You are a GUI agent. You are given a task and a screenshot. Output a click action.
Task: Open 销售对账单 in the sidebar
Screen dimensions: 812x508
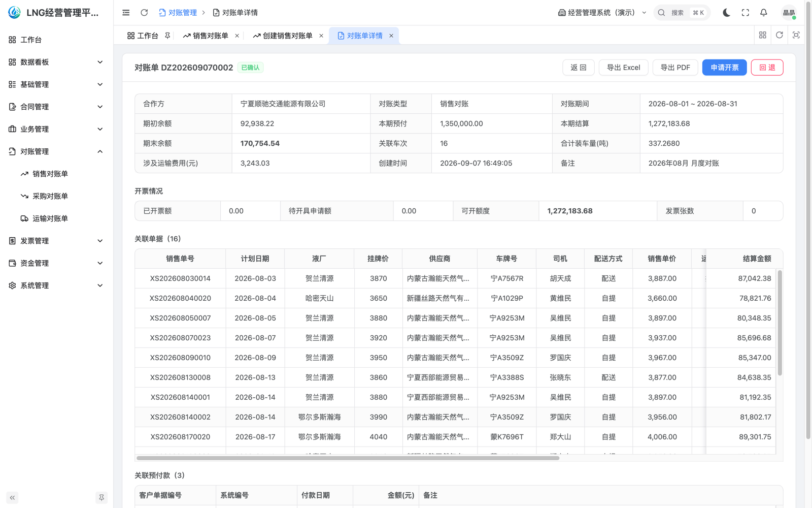coord(56,174)
